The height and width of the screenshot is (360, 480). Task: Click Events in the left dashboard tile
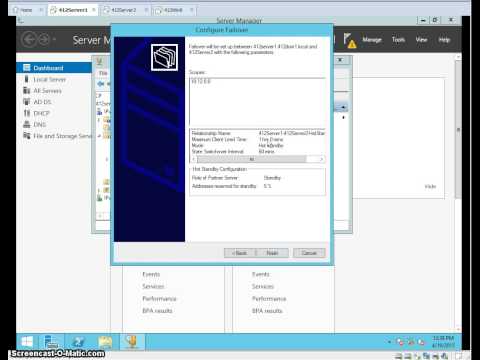click(x=151, y=274)
